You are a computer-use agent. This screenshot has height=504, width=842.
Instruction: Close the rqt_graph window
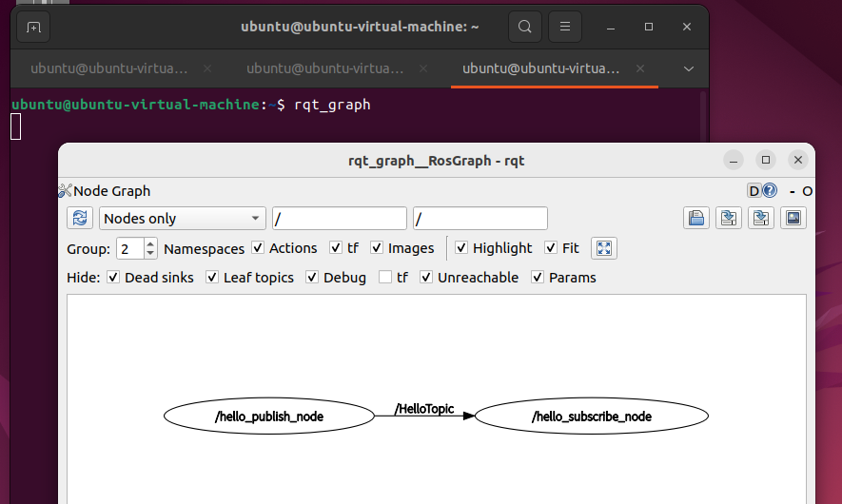click(x=798, y=160)
